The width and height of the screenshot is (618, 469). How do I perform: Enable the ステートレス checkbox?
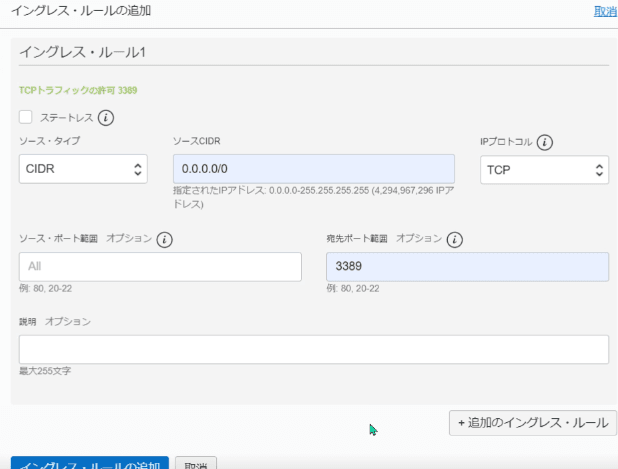coord(26,117)
